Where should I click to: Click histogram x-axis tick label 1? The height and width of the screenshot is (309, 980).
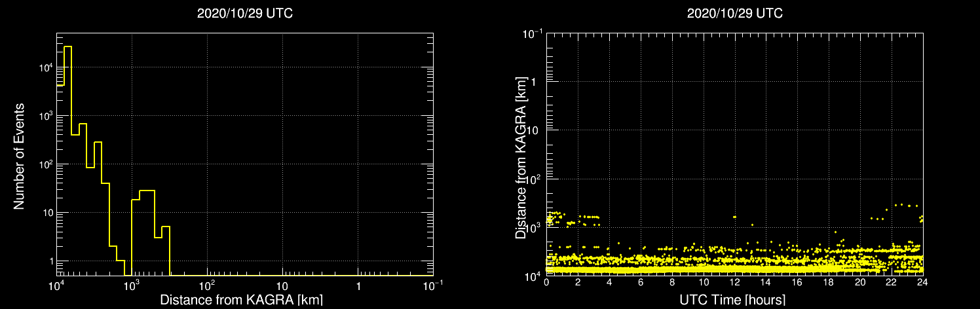(x=358, y=287)
